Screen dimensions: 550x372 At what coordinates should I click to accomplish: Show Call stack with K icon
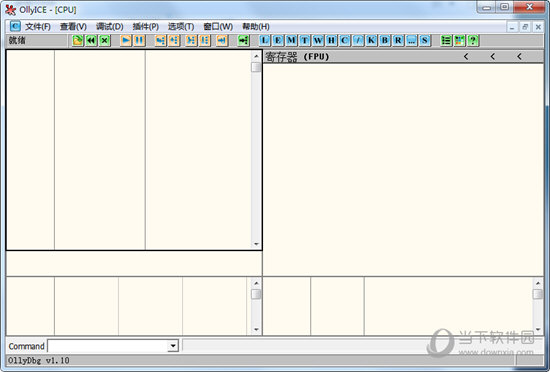[x=371, y=41]
